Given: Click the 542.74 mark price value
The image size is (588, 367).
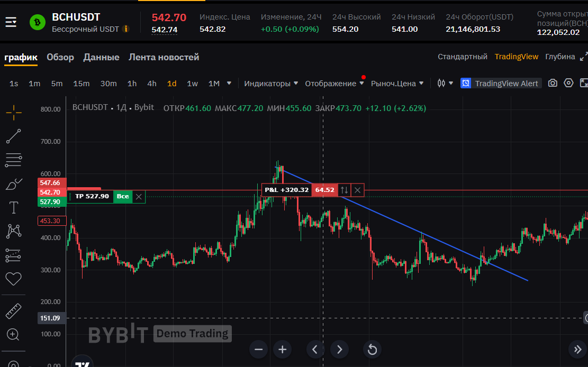Looking at the screenshot, I should pos(165,30).
